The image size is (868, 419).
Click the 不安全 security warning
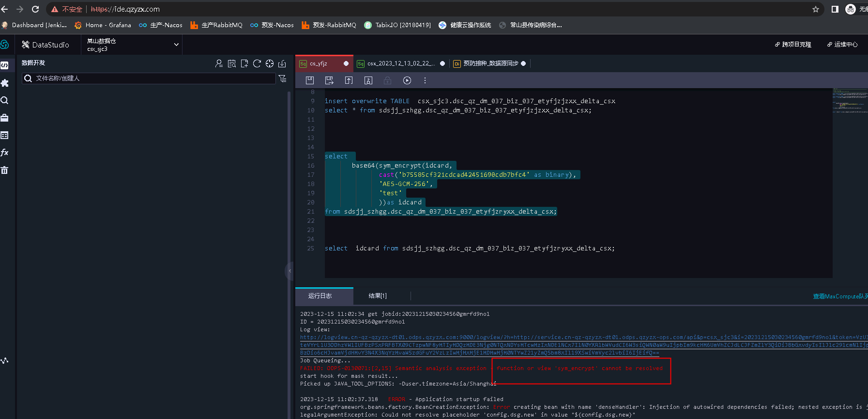(x=67, y=9)
